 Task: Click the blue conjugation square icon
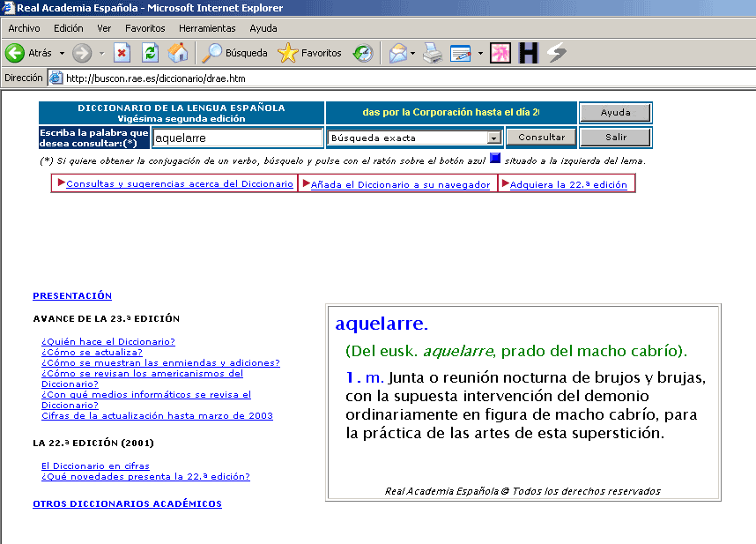coord(495,158)
